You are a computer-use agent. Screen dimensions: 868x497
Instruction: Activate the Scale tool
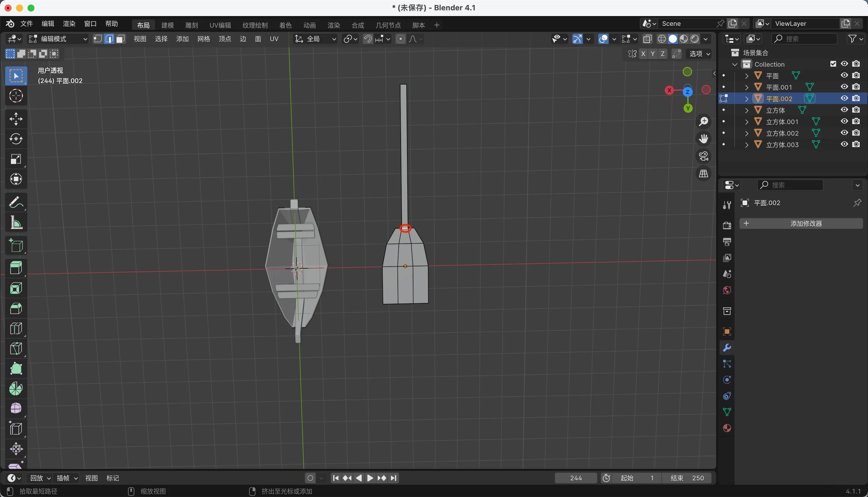(16, 159)
